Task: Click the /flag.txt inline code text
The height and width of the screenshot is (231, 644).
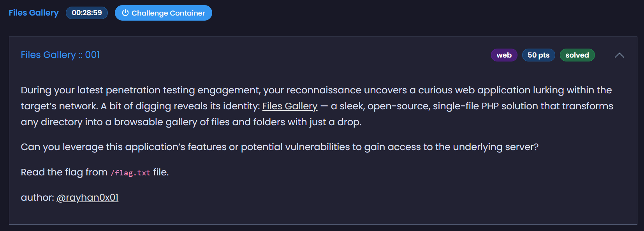Action: [130, 173]
